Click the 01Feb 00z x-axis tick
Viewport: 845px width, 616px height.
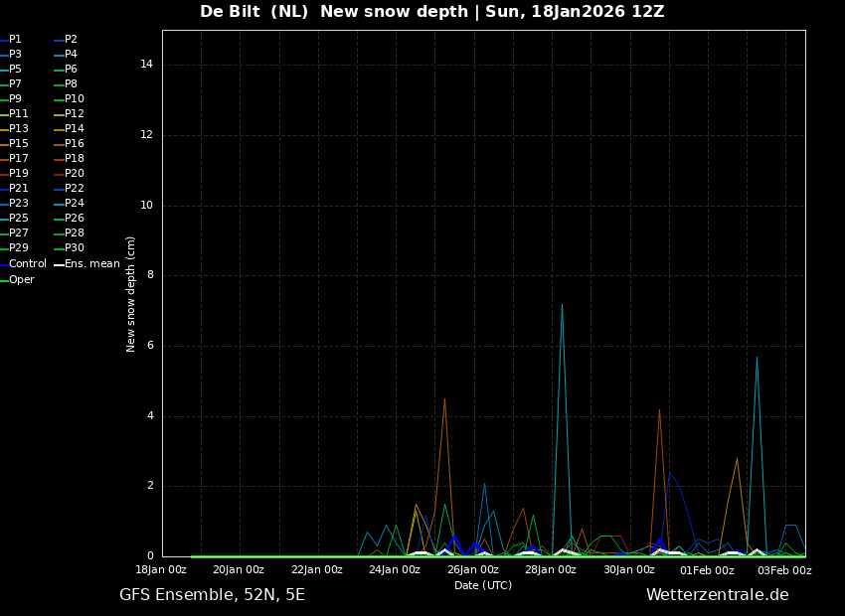[x=707, y=570]
